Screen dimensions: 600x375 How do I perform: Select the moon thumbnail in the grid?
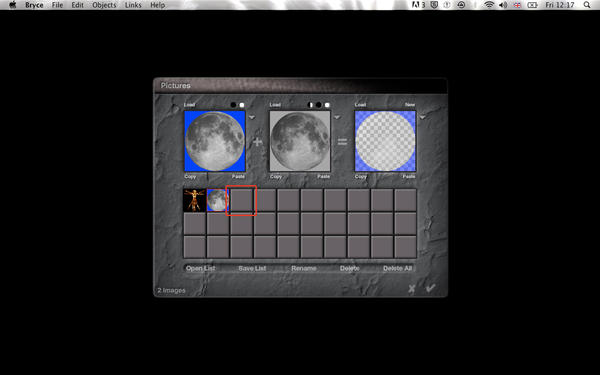point(218,200)
